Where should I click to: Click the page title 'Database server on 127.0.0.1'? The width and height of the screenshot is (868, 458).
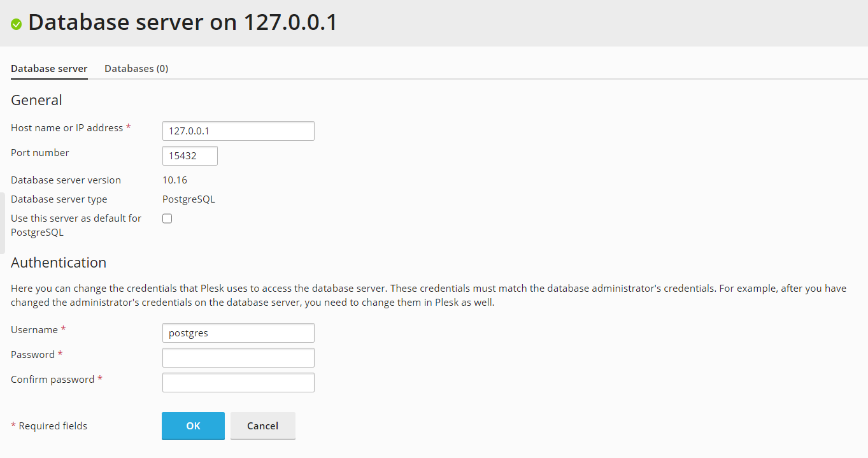click(x=182, y=23)
